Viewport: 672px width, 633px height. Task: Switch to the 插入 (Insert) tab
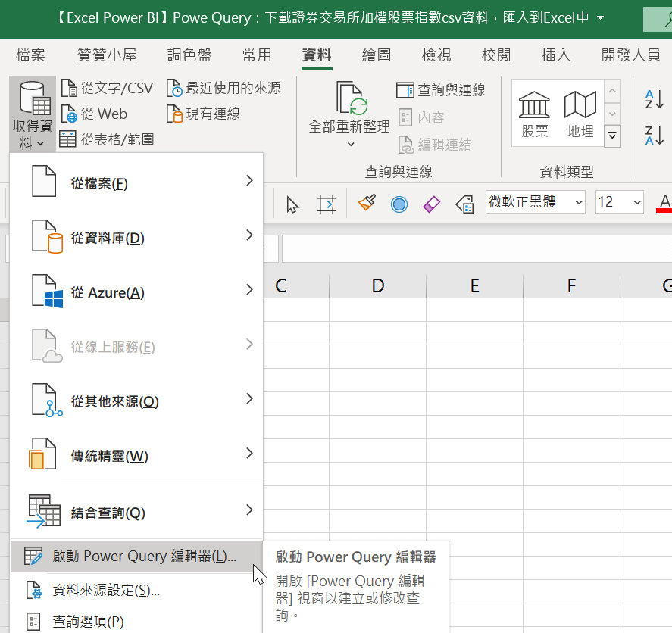pyautogui.click(x=556, y=55)
